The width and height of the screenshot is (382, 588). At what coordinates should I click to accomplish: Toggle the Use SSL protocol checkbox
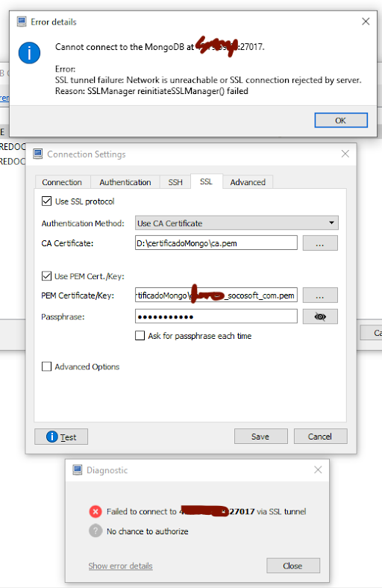click(46, 201)
